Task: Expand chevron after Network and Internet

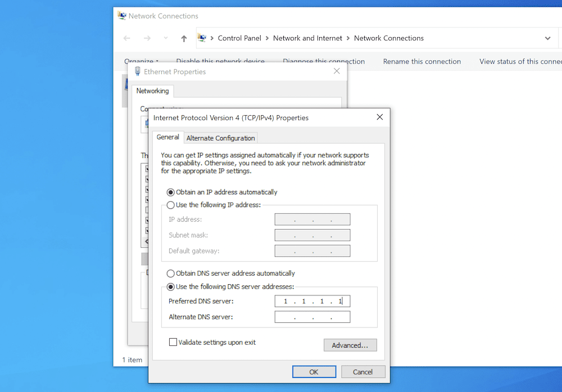Action: click(x=348, y=38)
